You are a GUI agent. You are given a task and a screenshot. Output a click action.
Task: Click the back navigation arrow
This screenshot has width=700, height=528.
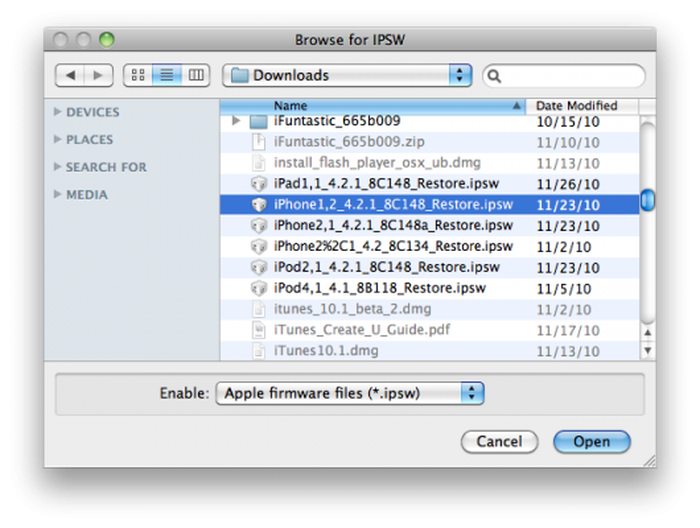click(x=70, y=75)
